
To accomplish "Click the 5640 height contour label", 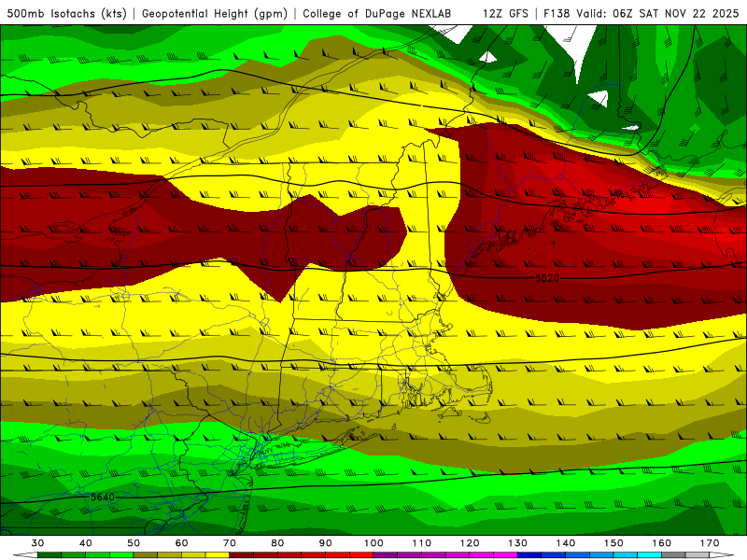I will coord(103,497).
